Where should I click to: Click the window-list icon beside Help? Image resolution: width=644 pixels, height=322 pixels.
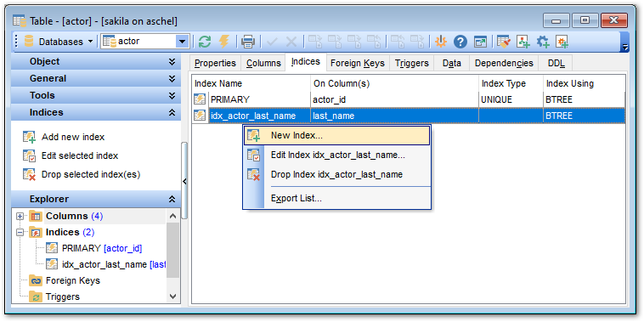pos(480,42)
